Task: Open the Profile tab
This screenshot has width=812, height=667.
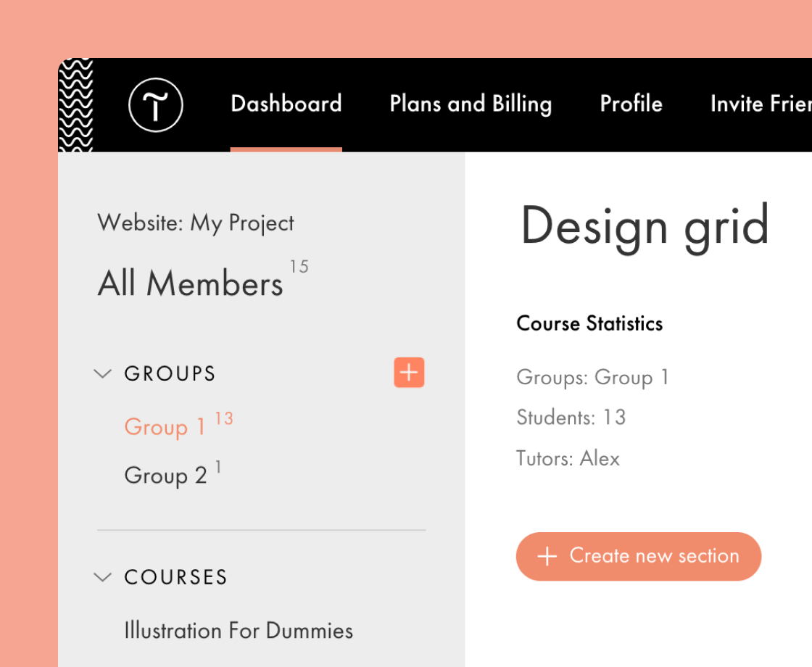Action: (x=631, y=104)
